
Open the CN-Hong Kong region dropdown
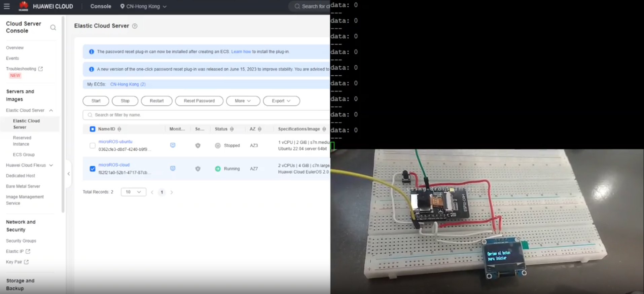click(143, 6)
